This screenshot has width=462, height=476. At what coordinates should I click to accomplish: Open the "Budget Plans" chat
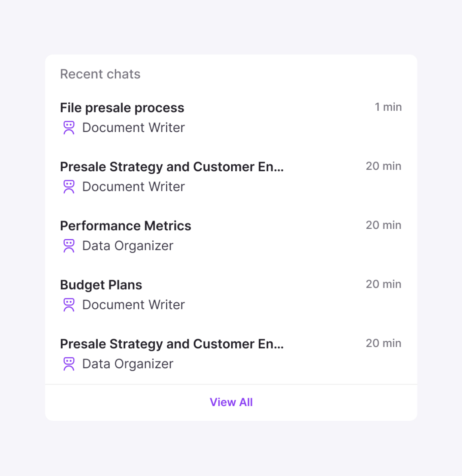click(x=101, y=284)
